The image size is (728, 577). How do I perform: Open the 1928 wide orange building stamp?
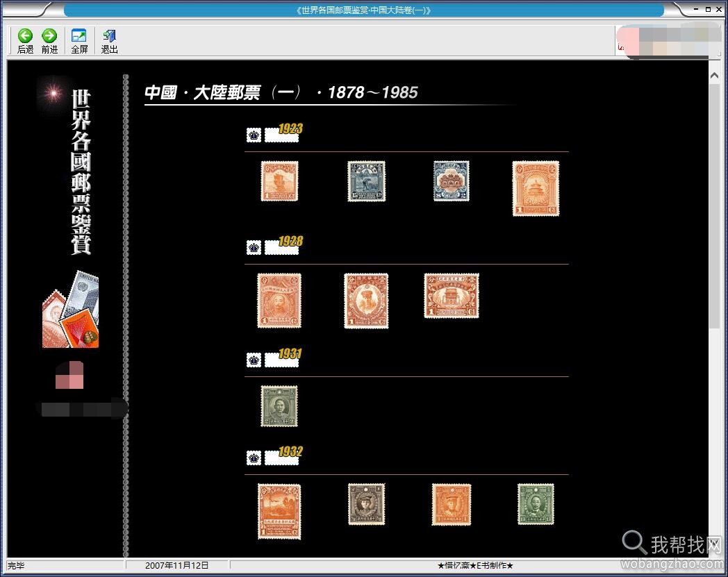pos(452,296)
